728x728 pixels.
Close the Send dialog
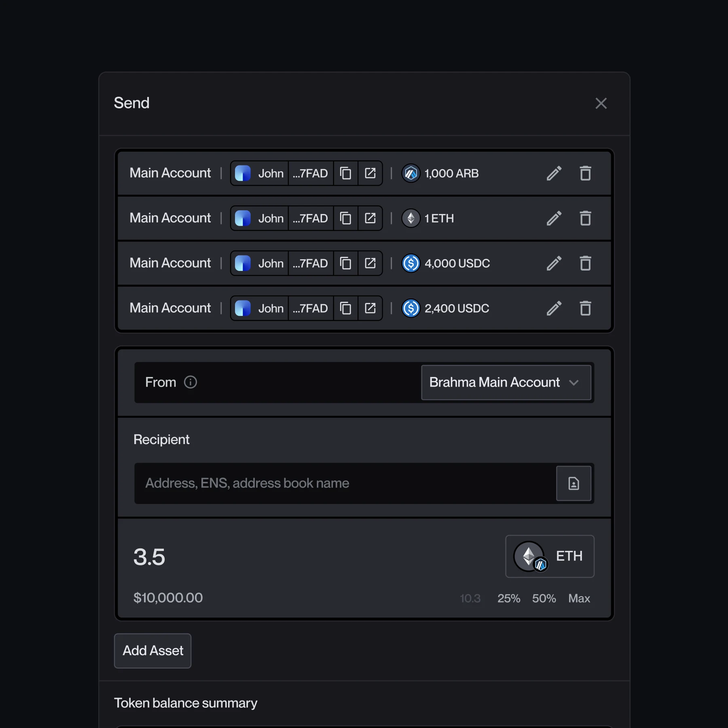601,104
